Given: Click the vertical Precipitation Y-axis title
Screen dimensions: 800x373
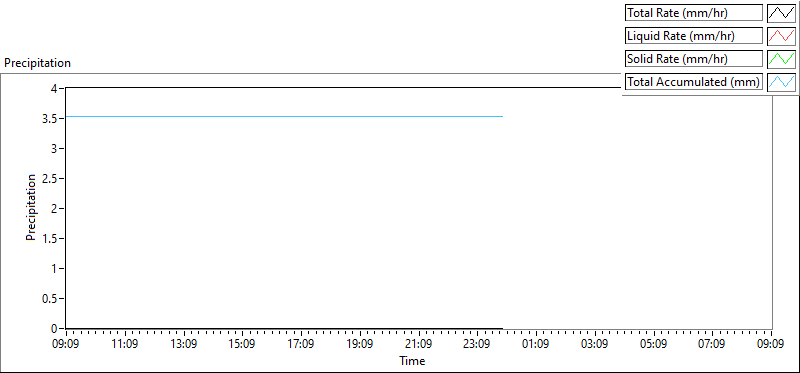Looking at the screenshot, I should [x=31, y=208].
